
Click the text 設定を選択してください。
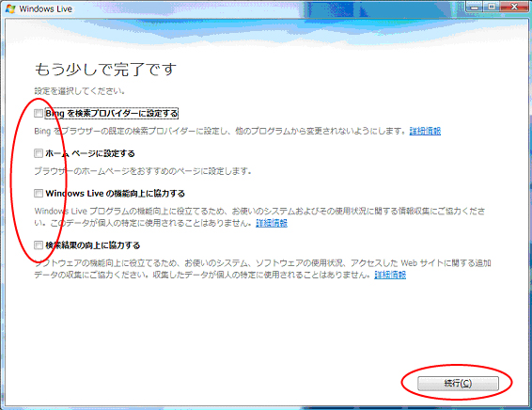tap(80, 91)
